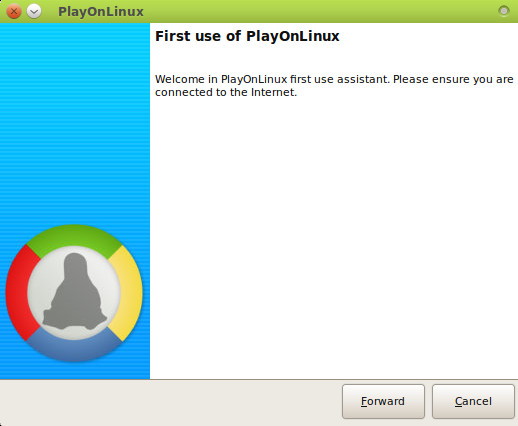Click the down-arrow window menu button
This screenshot has width=518, height=426.
point(34,12)
